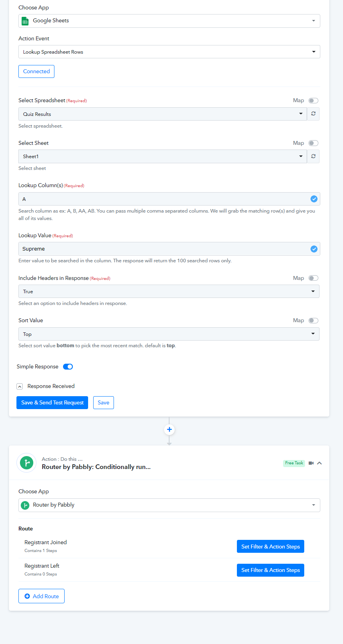Set Filter & Action Steps for Registrant Left
Screen dimensions: 343x644
pyautogui.click(x=271, y=570)
